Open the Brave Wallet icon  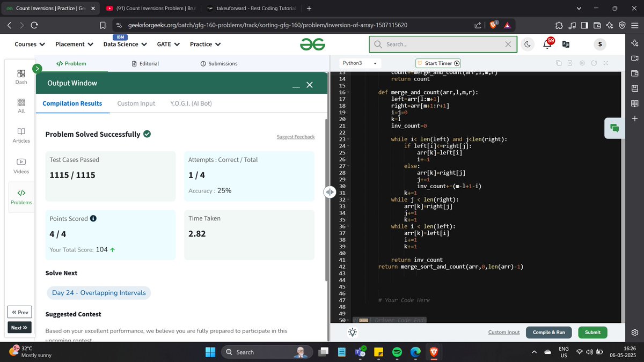pyautogui.click(x=597, y=25)
